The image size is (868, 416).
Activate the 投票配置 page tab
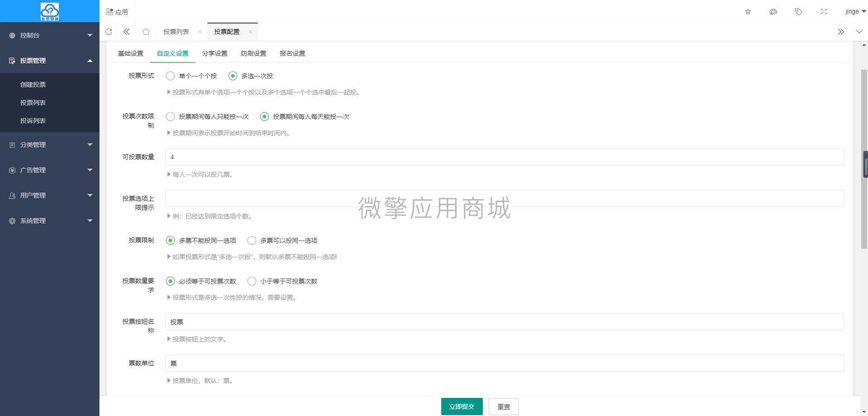point(227,32)
